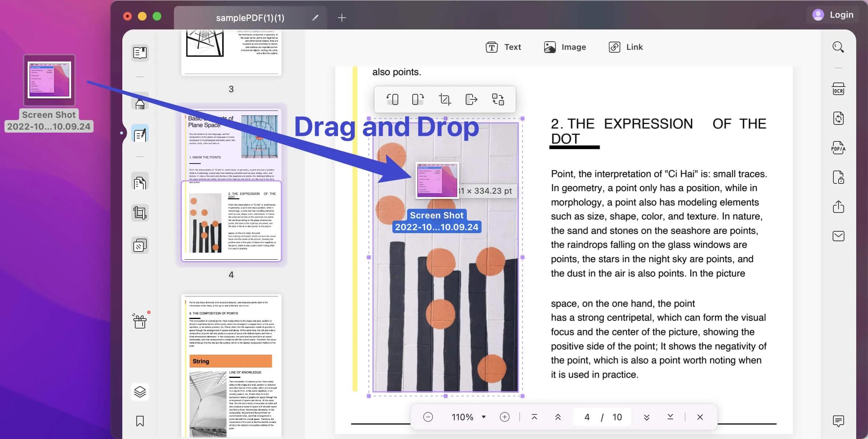Open the Crop Pages tool in left sidebar
This screenshot has height=439, width=868.
(140, 213)
